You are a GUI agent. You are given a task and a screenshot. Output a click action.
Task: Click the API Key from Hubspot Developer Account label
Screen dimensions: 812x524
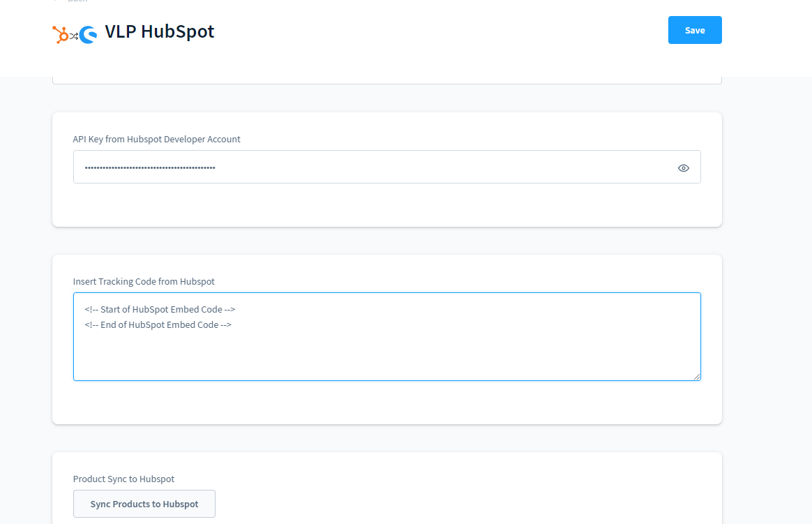point(156,139)
